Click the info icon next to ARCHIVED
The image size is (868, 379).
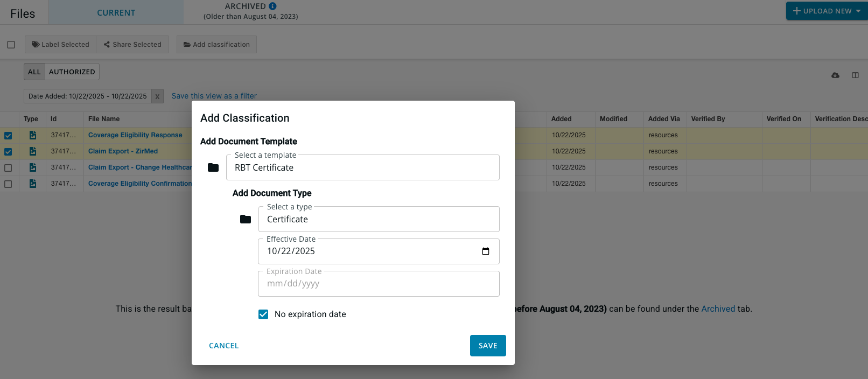272,6
